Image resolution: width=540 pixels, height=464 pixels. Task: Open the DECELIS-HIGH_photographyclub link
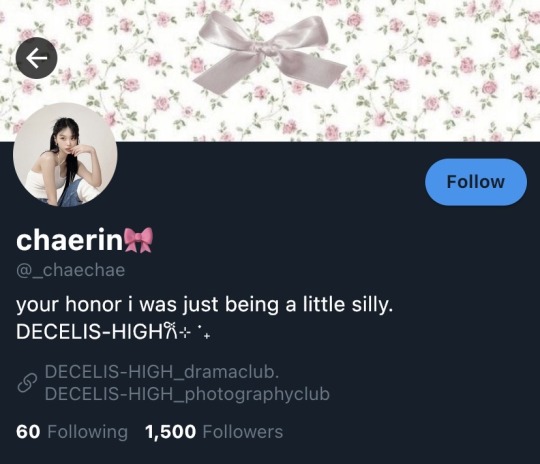click(x=187, y=394)
